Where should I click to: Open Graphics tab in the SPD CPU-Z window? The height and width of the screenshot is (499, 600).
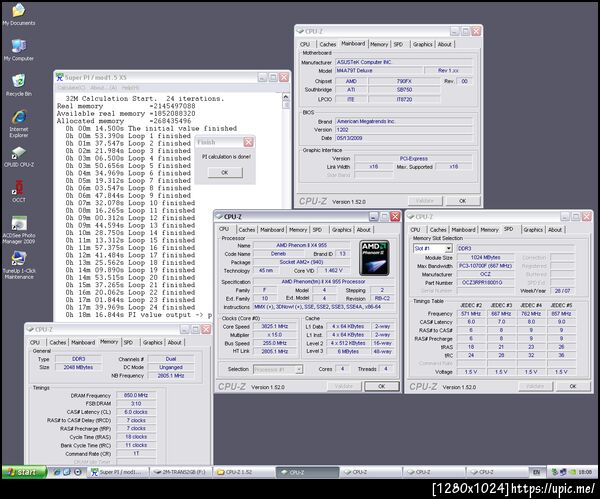click(x=533, y=230)
